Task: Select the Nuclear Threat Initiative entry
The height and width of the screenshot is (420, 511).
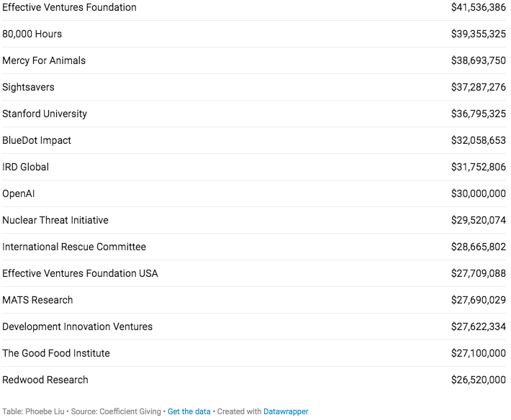Action: (55, 220)
